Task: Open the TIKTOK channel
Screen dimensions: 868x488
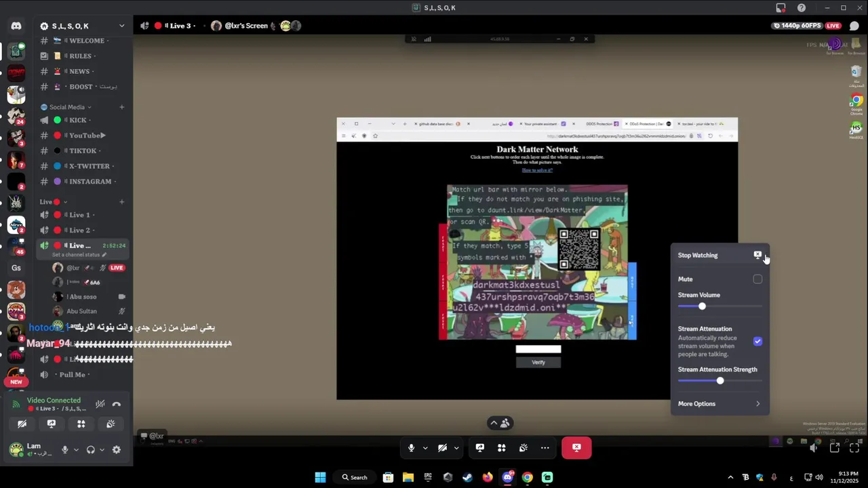Action: (x=83, y=151)
